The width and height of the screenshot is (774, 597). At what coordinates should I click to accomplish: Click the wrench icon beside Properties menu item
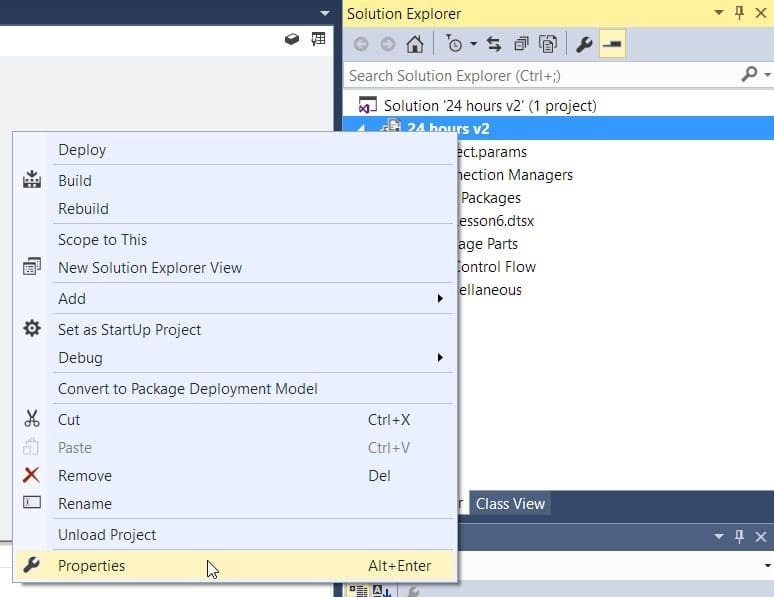pos(31,564)
